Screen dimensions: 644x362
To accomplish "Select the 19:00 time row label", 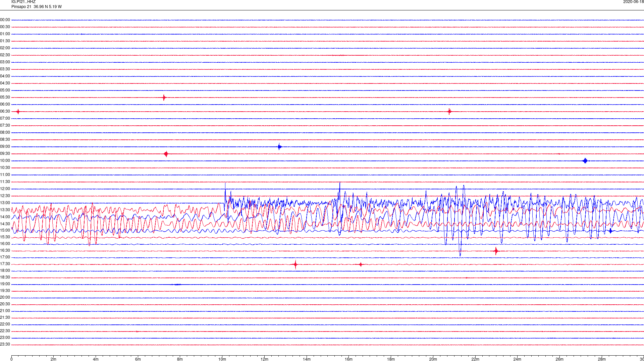I will 5,284.
